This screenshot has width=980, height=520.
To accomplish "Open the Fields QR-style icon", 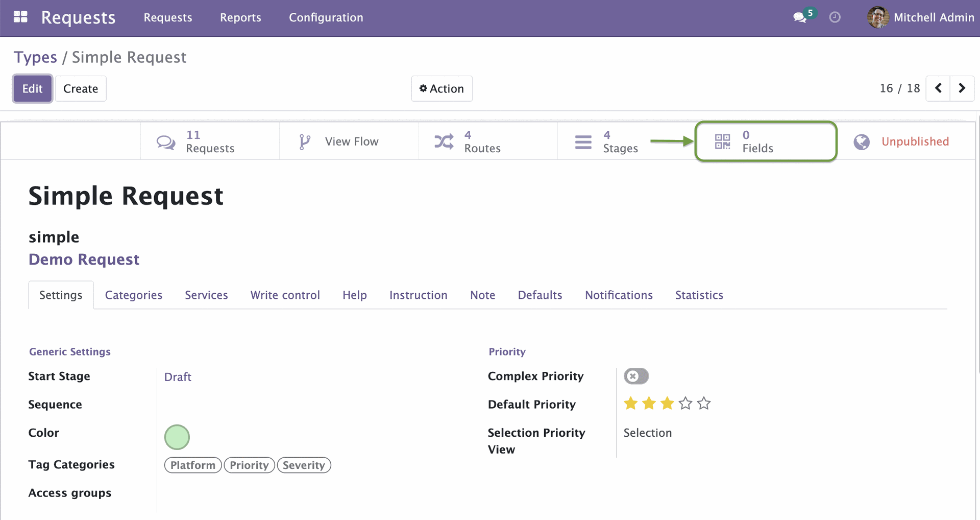I will tap(722, 141).
